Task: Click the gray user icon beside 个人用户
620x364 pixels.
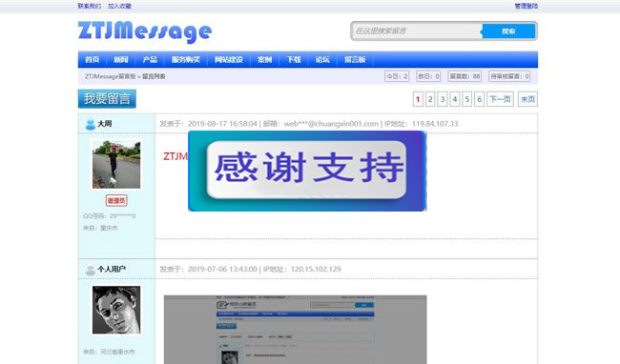Action: 91,270
